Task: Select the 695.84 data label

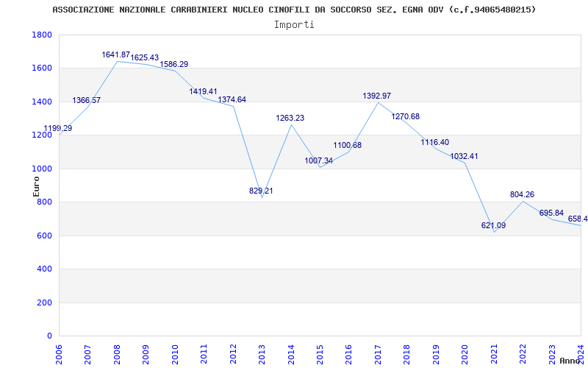Action: pyautogui.click(x=551, y=213)
